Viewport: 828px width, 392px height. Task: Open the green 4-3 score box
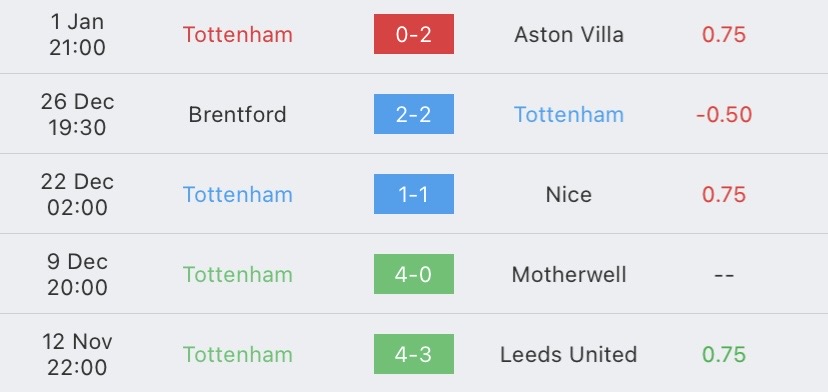413,354
